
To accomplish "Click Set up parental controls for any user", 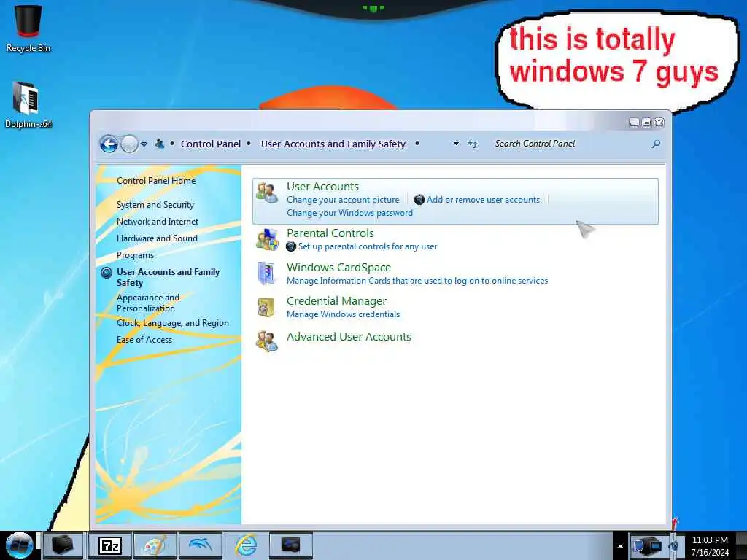I will coord(368,246).
